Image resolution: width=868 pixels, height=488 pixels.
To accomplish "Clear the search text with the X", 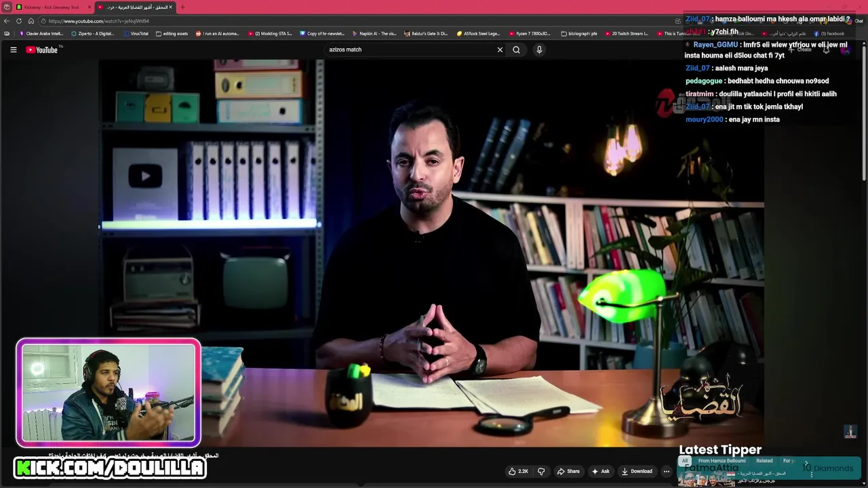I will [x=500, y=49].
